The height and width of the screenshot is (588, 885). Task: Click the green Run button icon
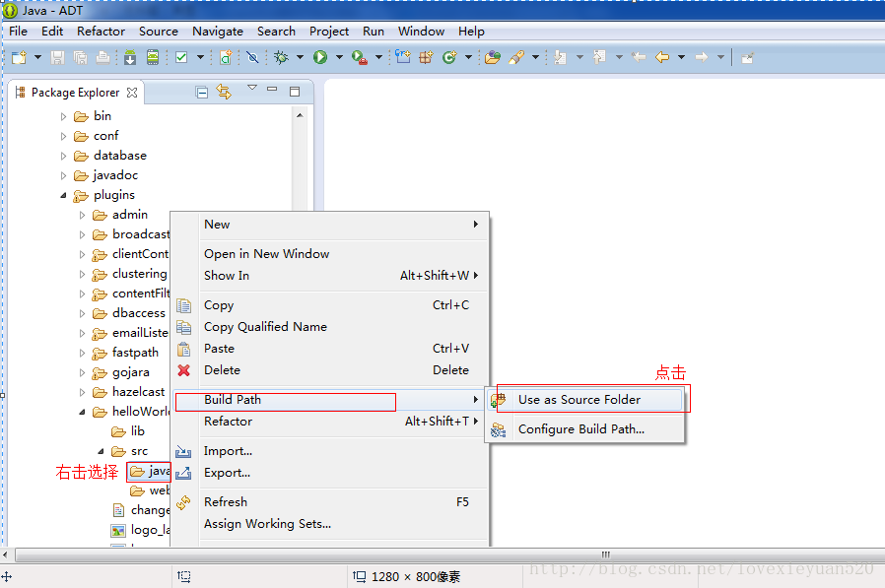tap(320, 57)
